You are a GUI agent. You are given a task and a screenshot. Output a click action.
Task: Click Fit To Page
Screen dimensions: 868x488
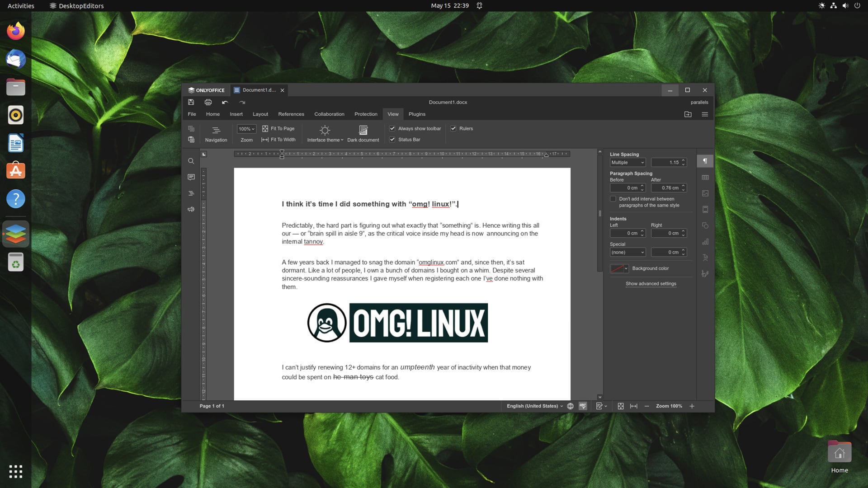coord(278,129)
